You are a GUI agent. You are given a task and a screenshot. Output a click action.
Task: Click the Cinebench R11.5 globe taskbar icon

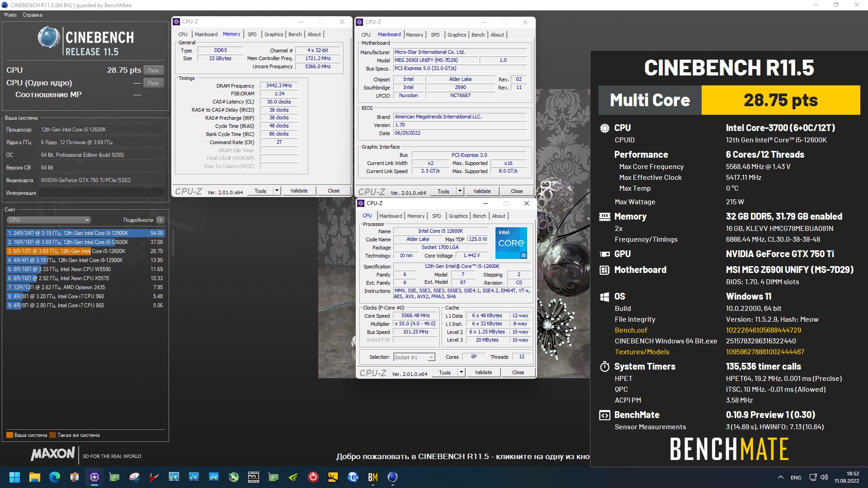pos(393,477)
